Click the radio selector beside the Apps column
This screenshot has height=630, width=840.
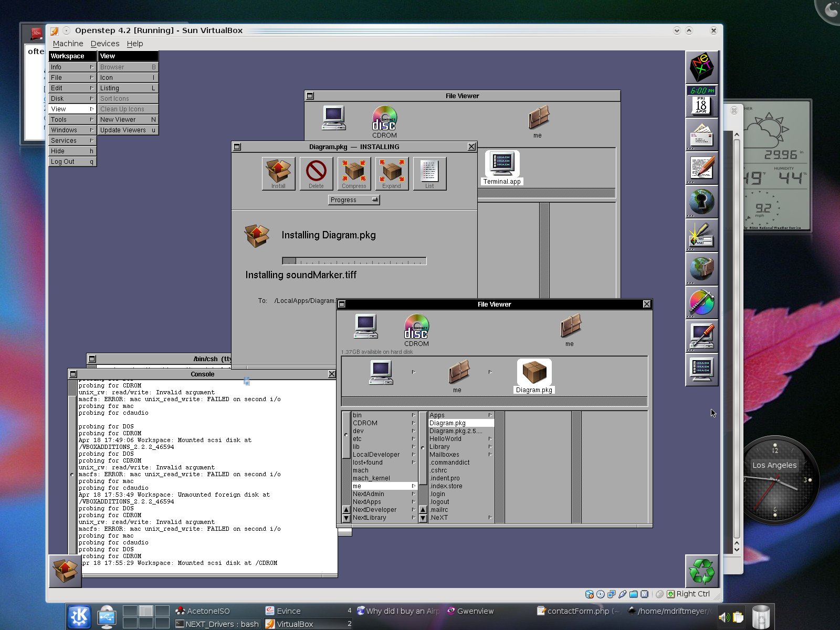[423, 447]
